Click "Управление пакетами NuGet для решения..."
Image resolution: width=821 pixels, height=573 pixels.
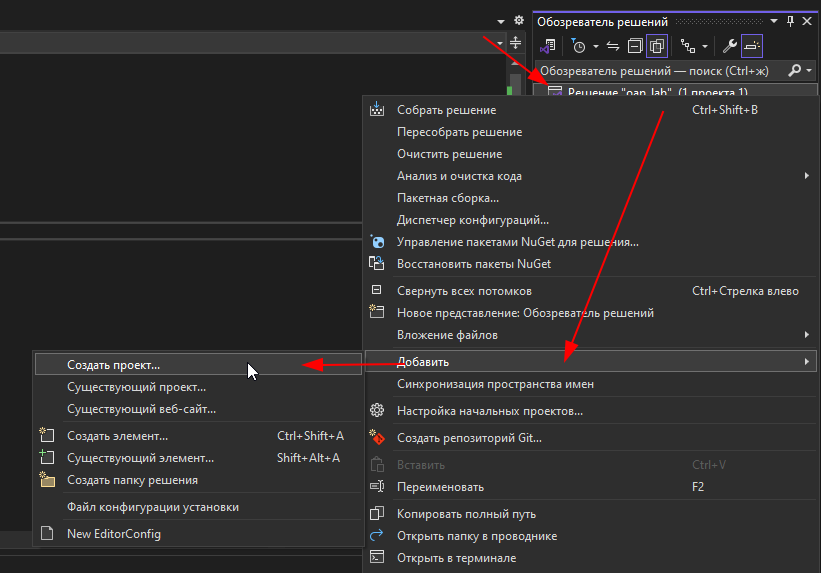[x=517, y=242]
